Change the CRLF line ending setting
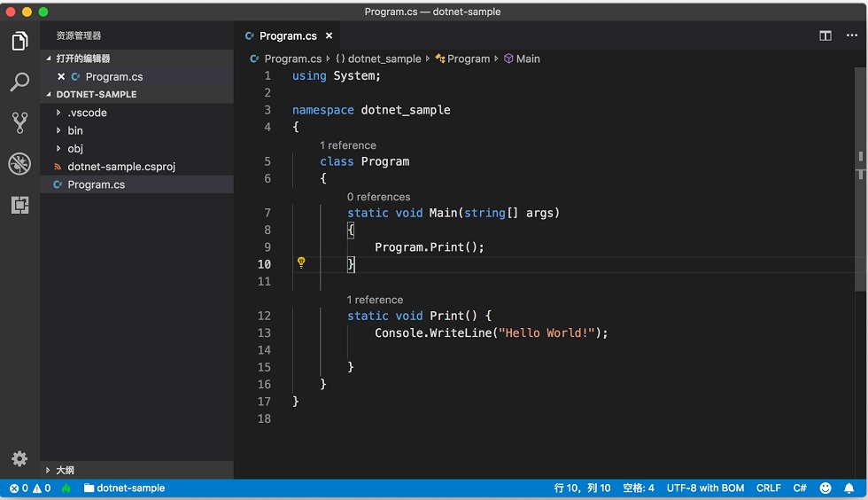868x500 pixels. coord(769,488)
